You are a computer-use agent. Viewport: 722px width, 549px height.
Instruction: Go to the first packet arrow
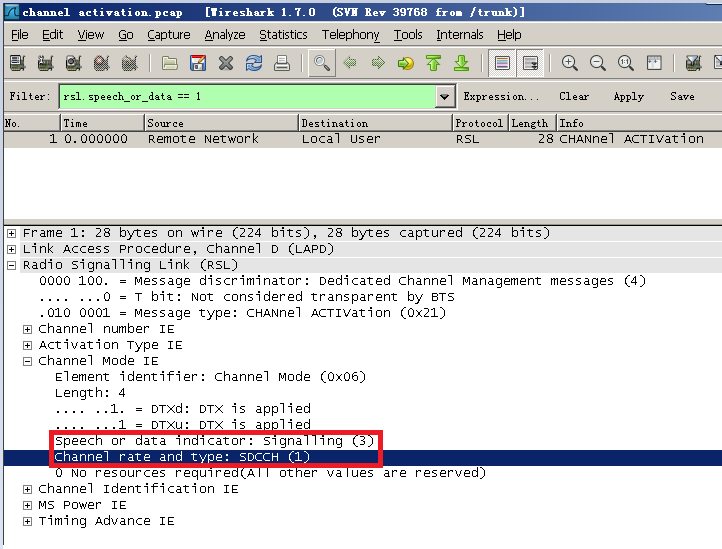click(x=433, y=63)
